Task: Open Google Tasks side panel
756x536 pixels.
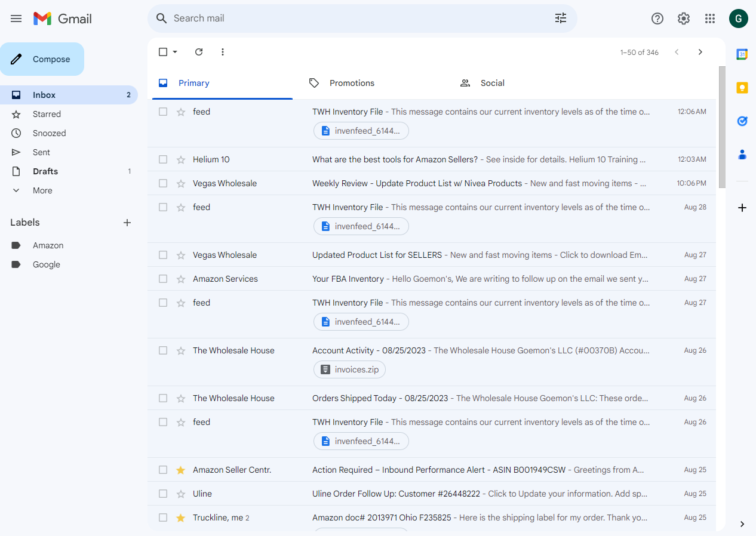Action: [742, 121]
